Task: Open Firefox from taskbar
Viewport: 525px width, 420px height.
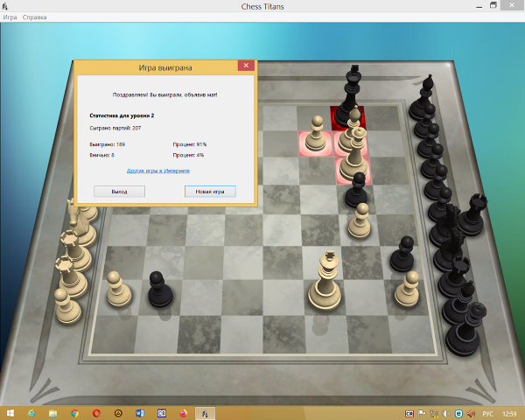Action: click(183, 413)
